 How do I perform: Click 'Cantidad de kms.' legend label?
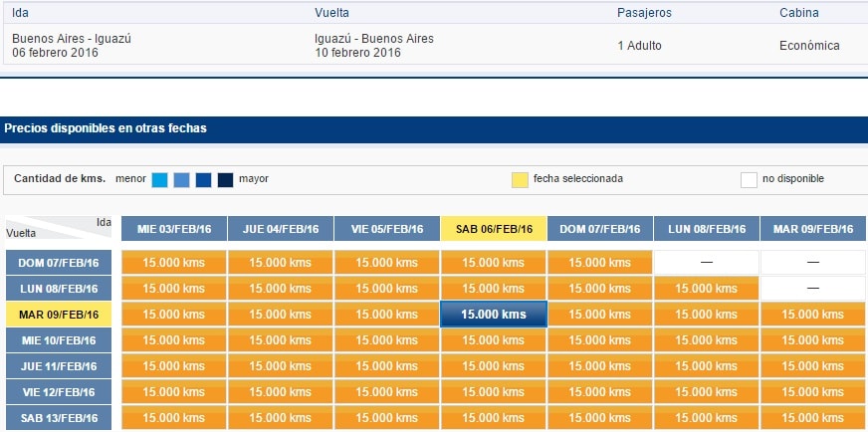point(60,179)
